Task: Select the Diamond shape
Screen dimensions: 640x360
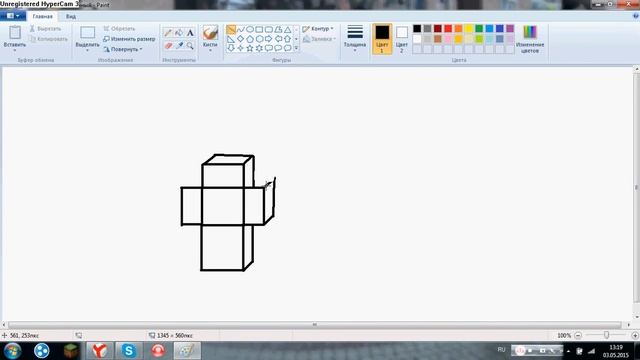Action: 240,39
